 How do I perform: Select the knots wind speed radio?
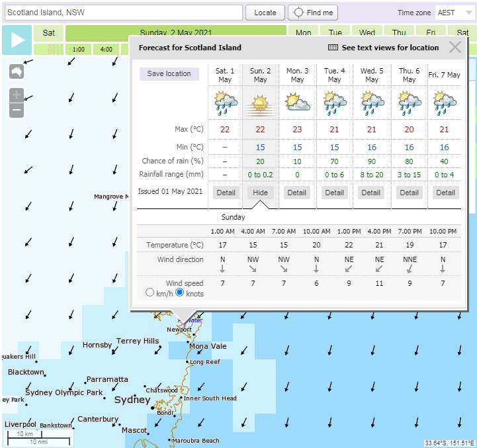(179, 293)
